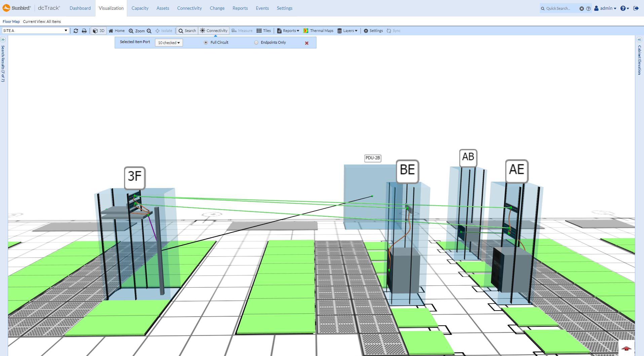644x356 pixels.
Task: Close the Selected Item Port panel
Action: [306, 43]
